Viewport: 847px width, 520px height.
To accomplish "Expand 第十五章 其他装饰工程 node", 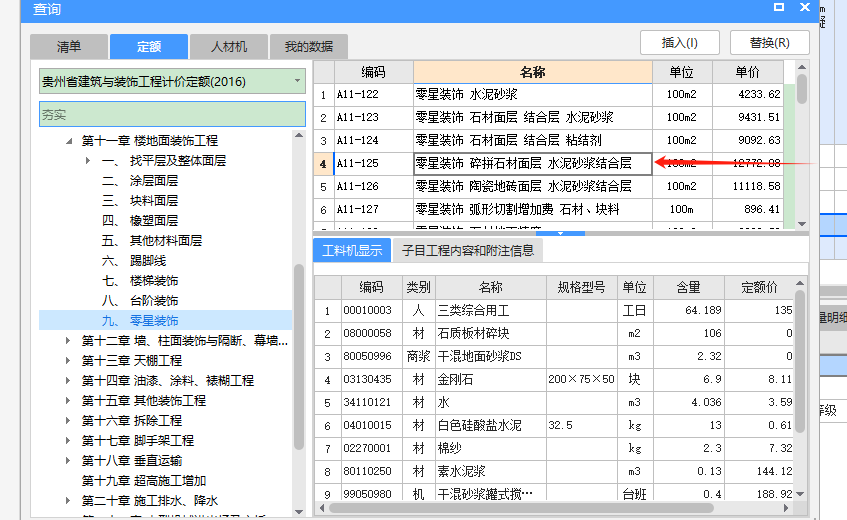I will tap(68, 401).
